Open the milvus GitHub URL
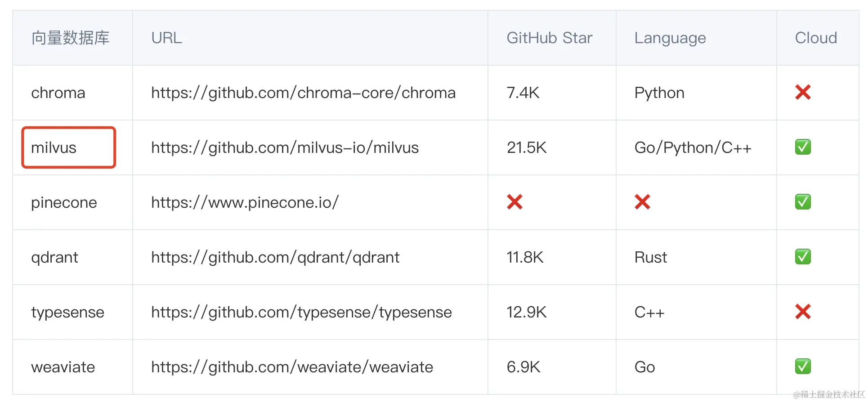The image size is (868, 402). [285, 147]
